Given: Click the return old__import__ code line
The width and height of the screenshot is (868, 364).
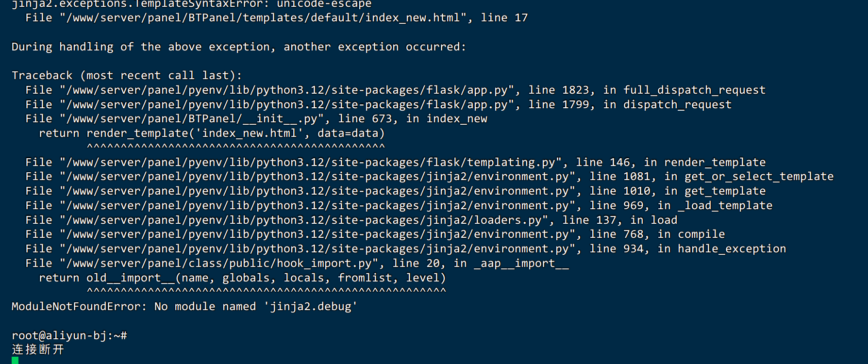Looking at the screenshot, I should point(242,278).
